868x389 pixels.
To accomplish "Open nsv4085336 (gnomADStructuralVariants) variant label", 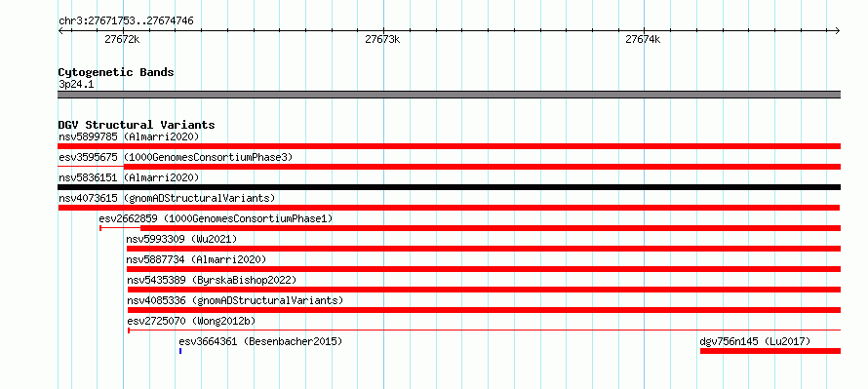I will (235, 300).
